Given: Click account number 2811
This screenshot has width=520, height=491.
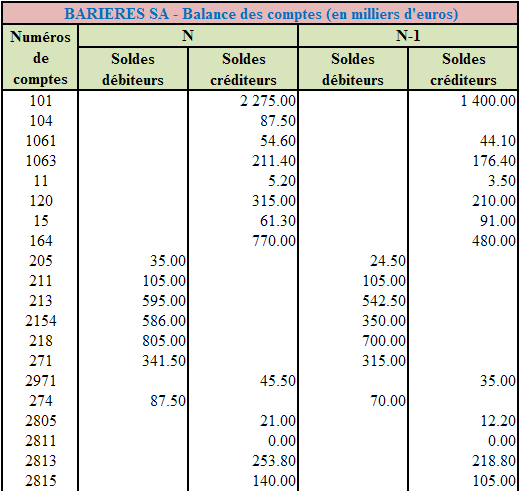Looking at the screenshot, I should (x=40, y=441).
